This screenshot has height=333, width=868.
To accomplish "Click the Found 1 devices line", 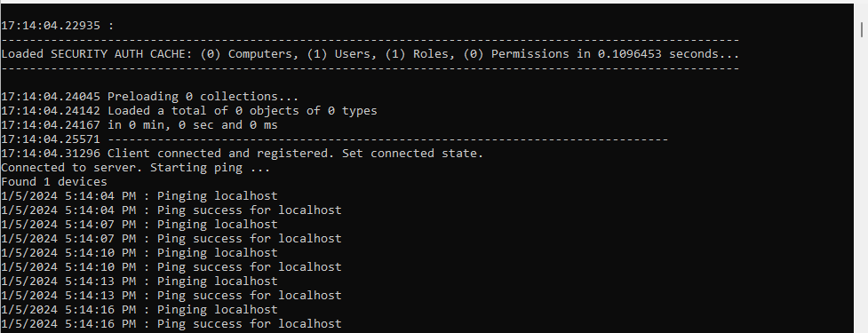I will (54, 182).
